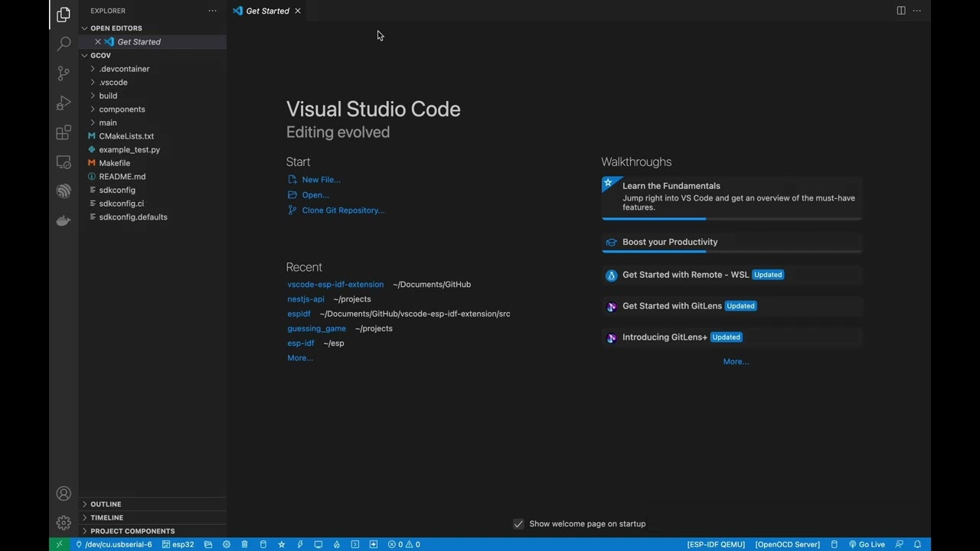
Task: Open Remote Explorer in activity bar
Action: pos(64,162)
